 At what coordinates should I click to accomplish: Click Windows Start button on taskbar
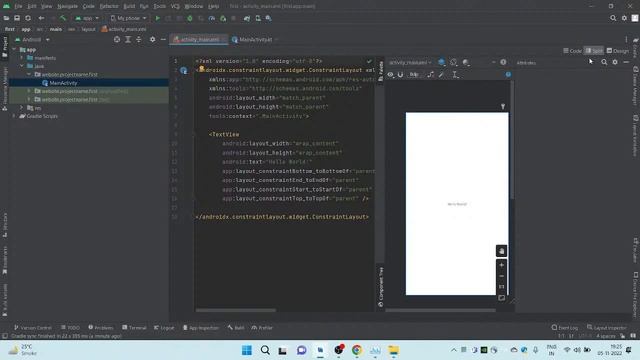pos(247,350)
